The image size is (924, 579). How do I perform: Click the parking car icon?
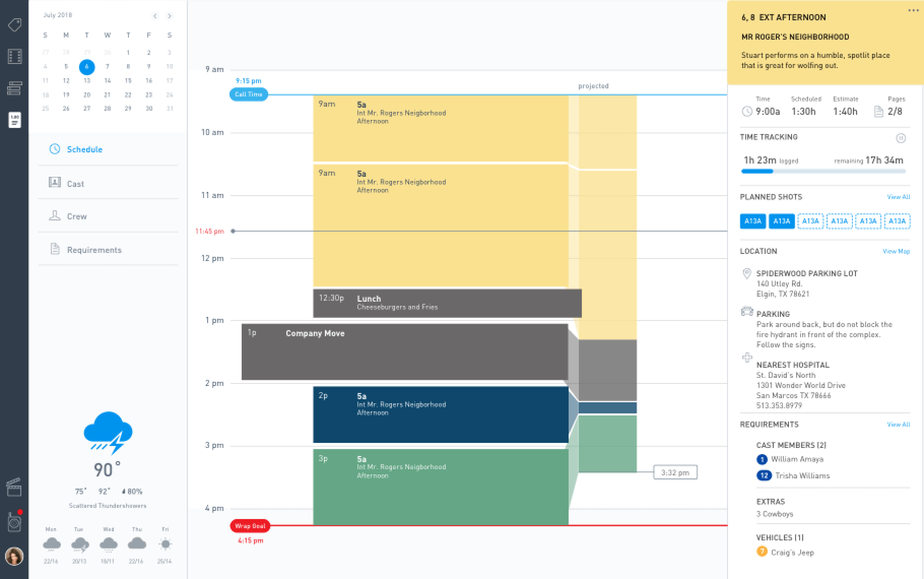pos(747,311)
